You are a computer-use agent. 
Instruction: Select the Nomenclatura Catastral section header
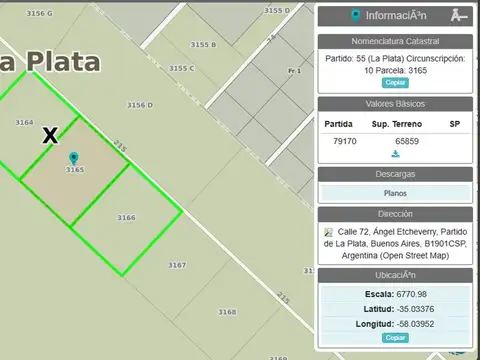coord(395,41)
